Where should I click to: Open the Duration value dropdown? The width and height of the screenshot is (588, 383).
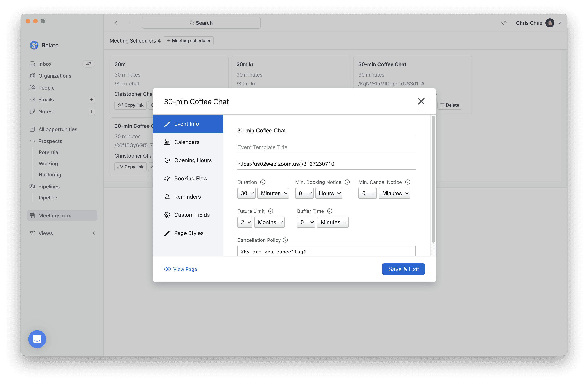246,193
